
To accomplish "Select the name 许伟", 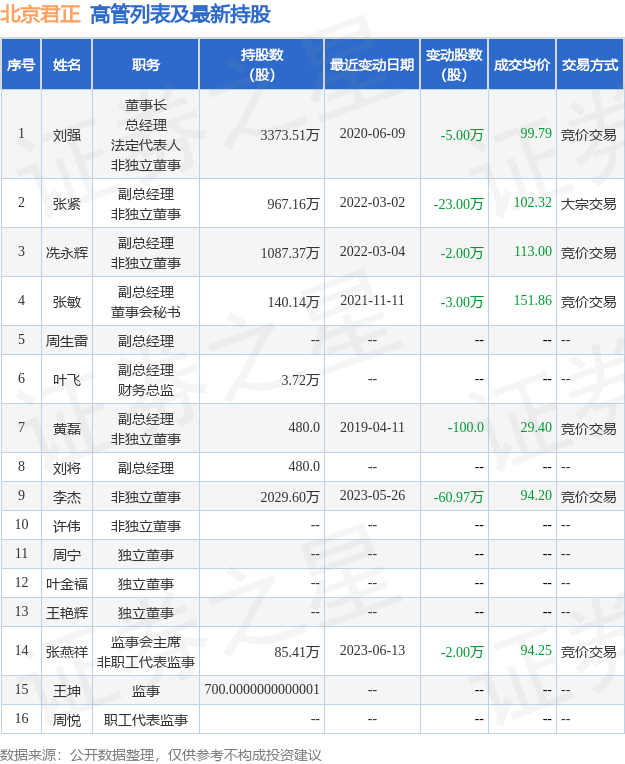I will tap(67, 526).
